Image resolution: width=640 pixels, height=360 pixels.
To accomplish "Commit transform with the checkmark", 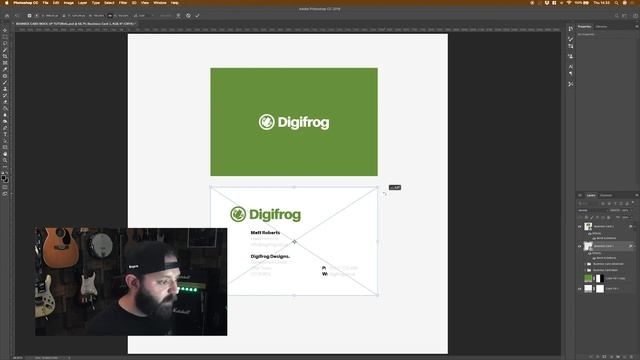I will point(198,16).
